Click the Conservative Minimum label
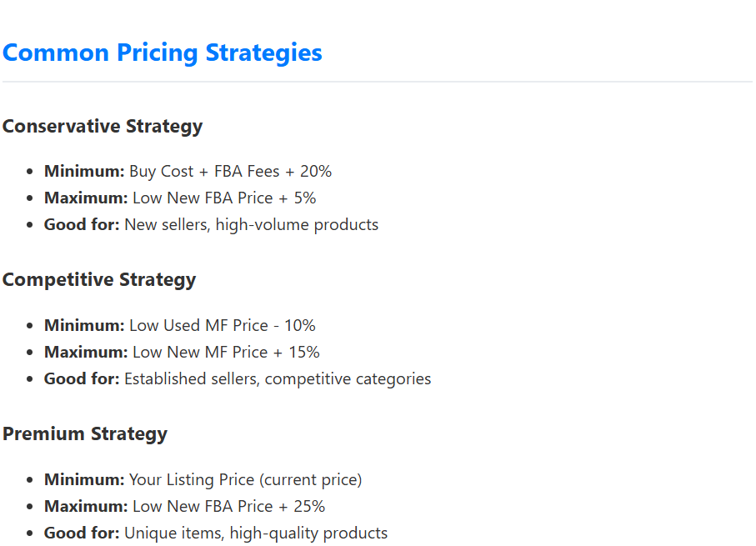This screenshot has height=546, width=756. 84,171
